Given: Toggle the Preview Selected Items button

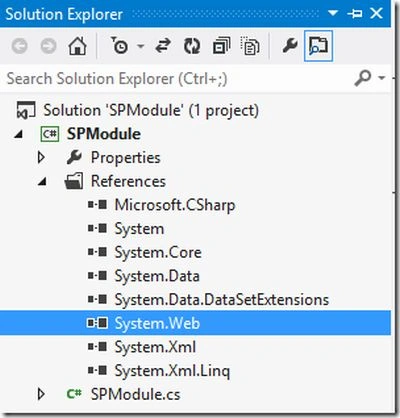Looking at the screenshot, I should pyautogui.click(x=318, y=46).
